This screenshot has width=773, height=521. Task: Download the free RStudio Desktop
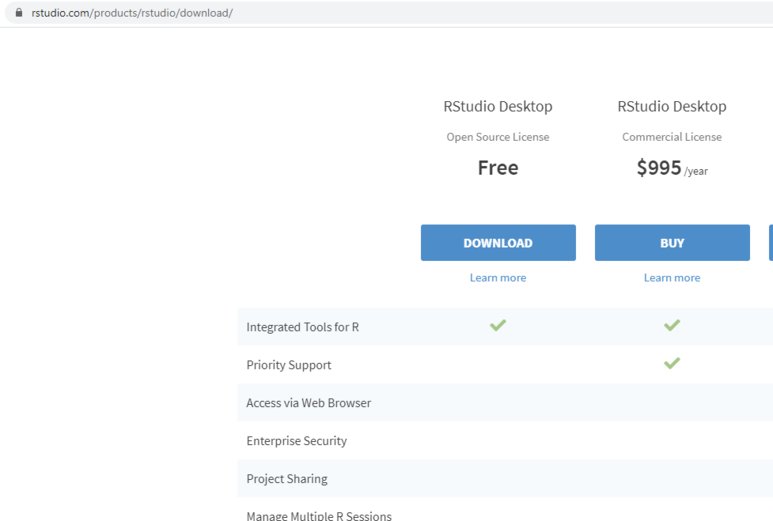point(498,243)
